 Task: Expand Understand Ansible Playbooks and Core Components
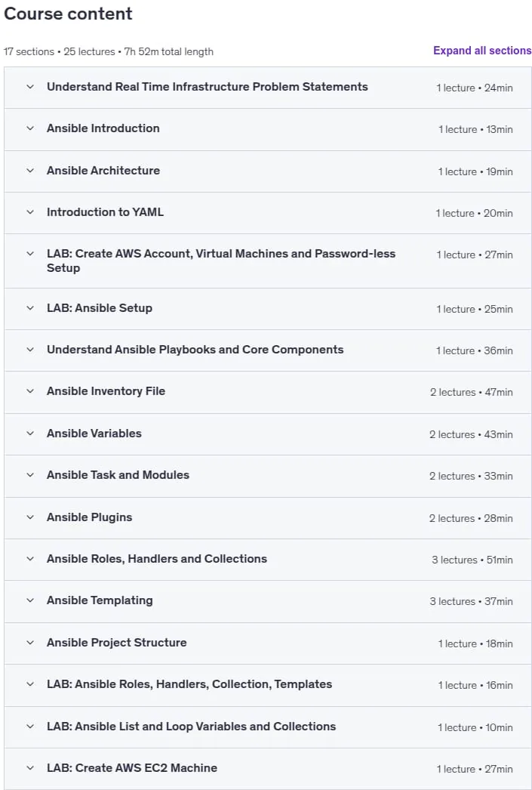268,350
